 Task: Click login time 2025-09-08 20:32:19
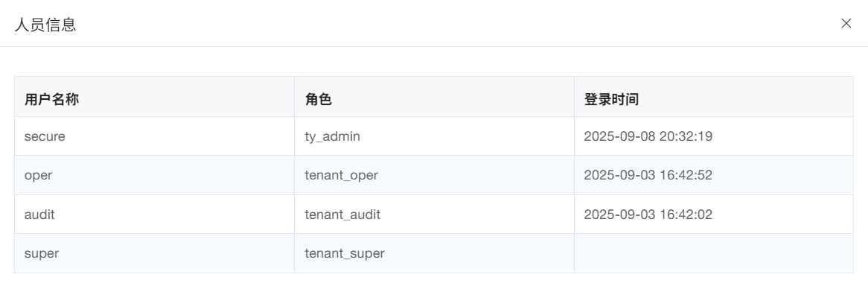(x=648, y=136)
